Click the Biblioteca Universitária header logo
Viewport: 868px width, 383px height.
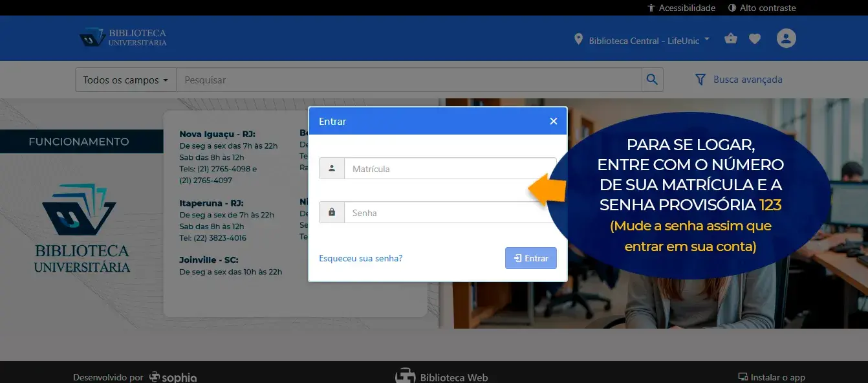tap(123, 38)
